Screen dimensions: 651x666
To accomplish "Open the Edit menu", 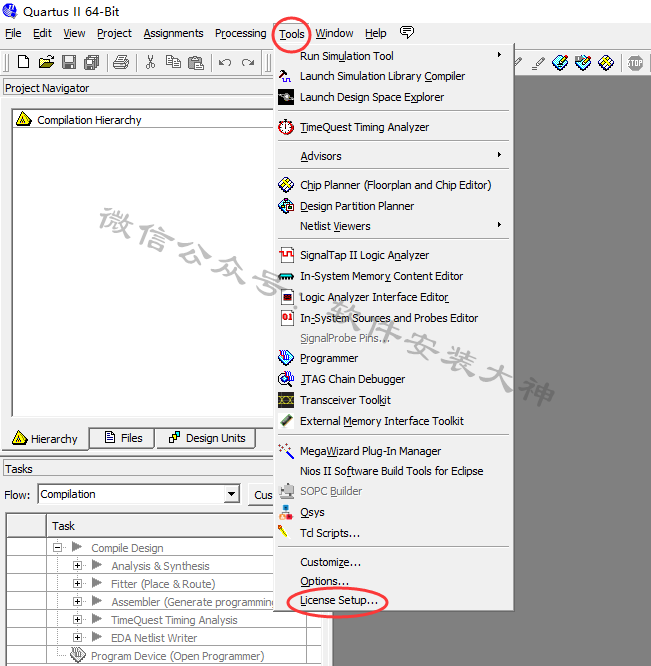I will point(42,33).
